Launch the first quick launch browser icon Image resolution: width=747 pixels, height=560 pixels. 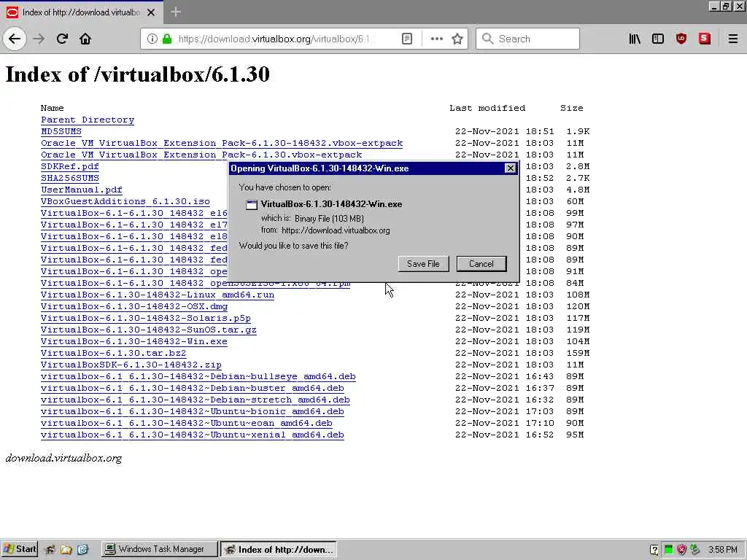pyautogui.click(x=50, y=550)
